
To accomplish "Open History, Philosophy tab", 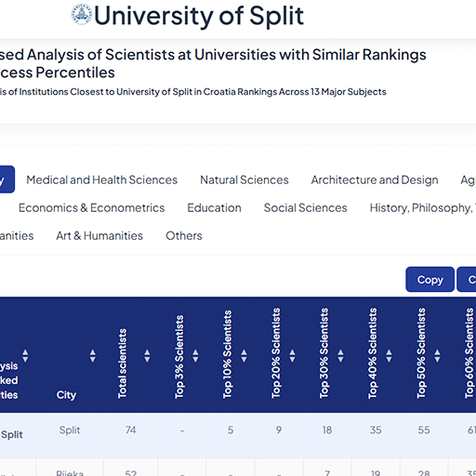I will [423, 207].
